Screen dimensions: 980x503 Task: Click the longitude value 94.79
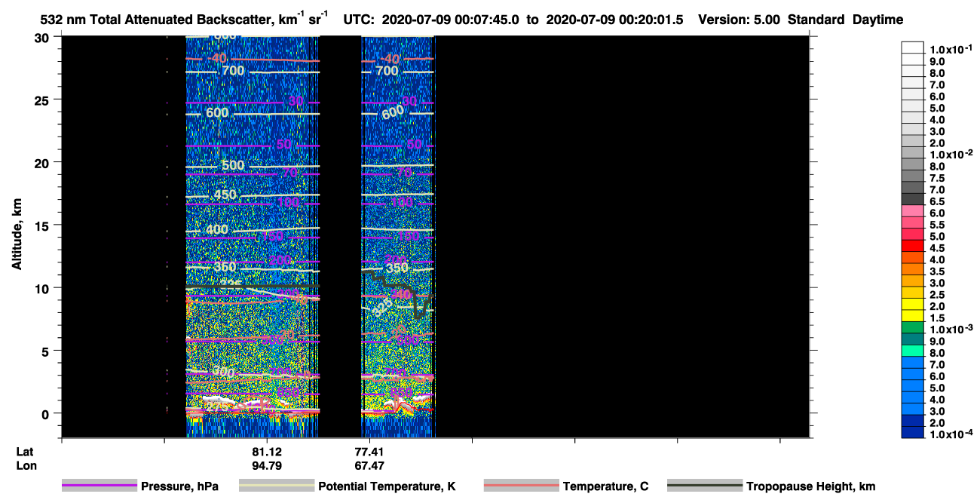[x=267, y=466]
